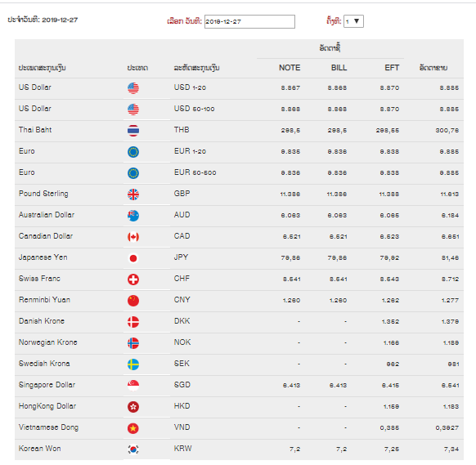Image resolution: width=476 pixels, height=465 pixels.
Task: Click the date selection input field
Action: coord(249,21)
